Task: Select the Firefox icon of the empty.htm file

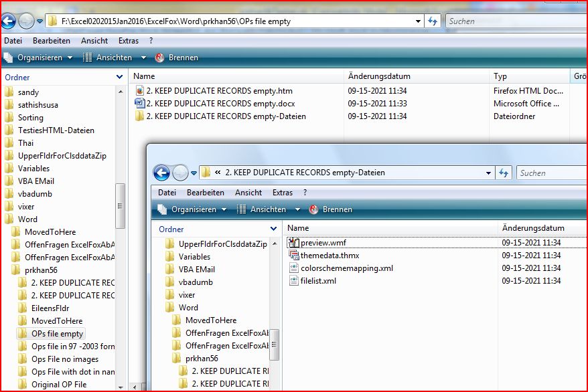Action: pyautogui.click(x=139, y=91)
